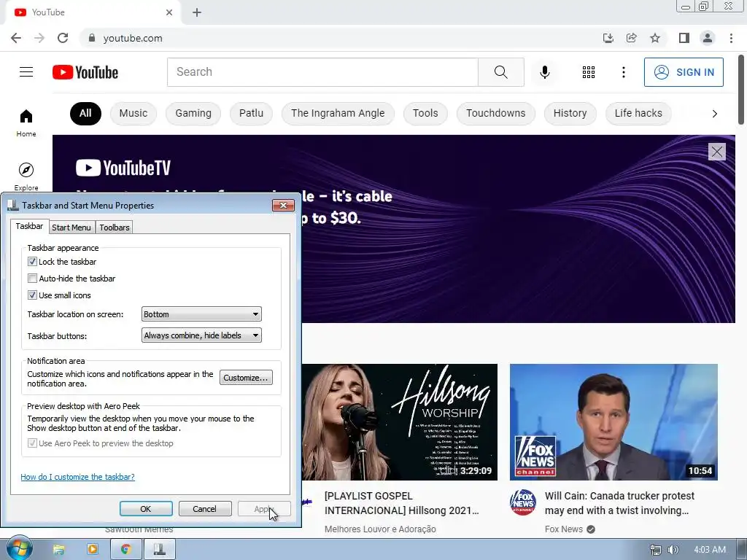Click the taskbar properties window icon
This screenshot has width=747, height=560.
click(160, 549)
